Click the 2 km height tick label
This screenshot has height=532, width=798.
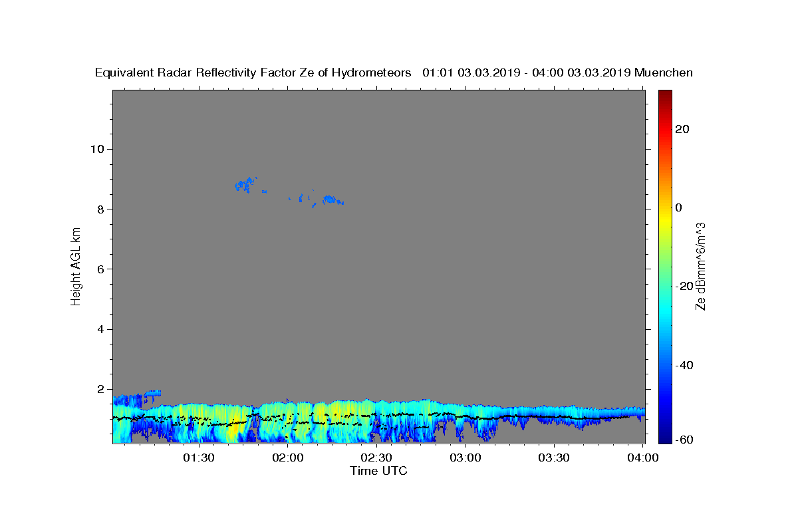coord(100,389)
